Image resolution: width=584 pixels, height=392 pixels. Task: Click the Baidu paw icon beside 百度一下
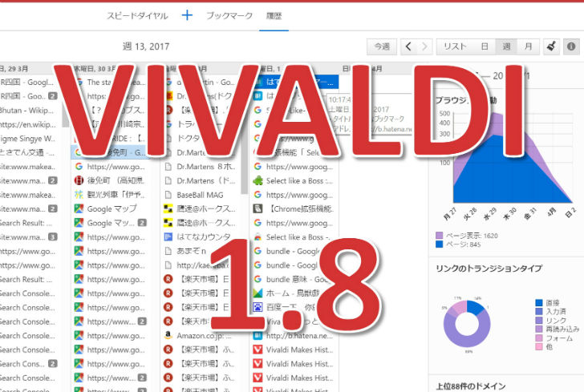tap(258, 308)
